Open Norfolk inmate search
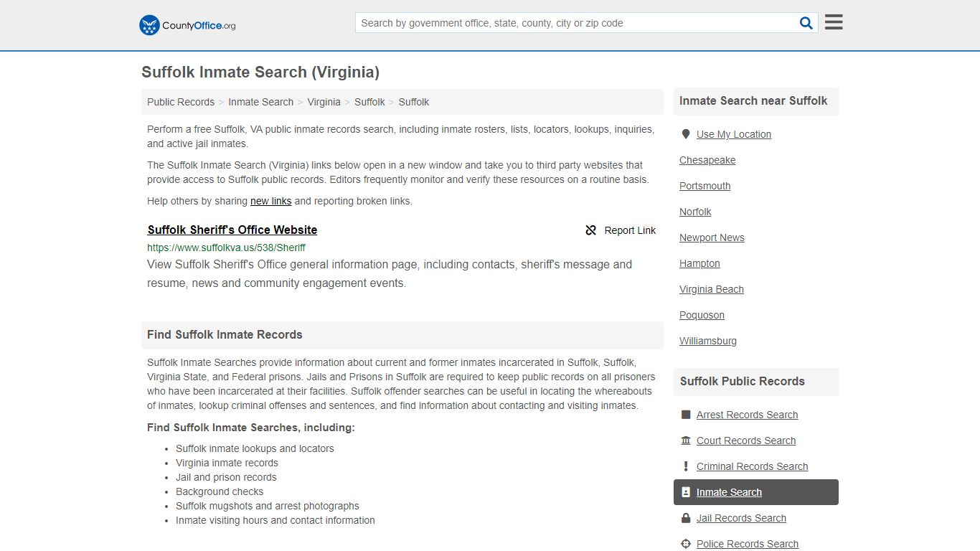Image resolution: width=980 pixels, height=551 pixels. click(x=695, y=212)
